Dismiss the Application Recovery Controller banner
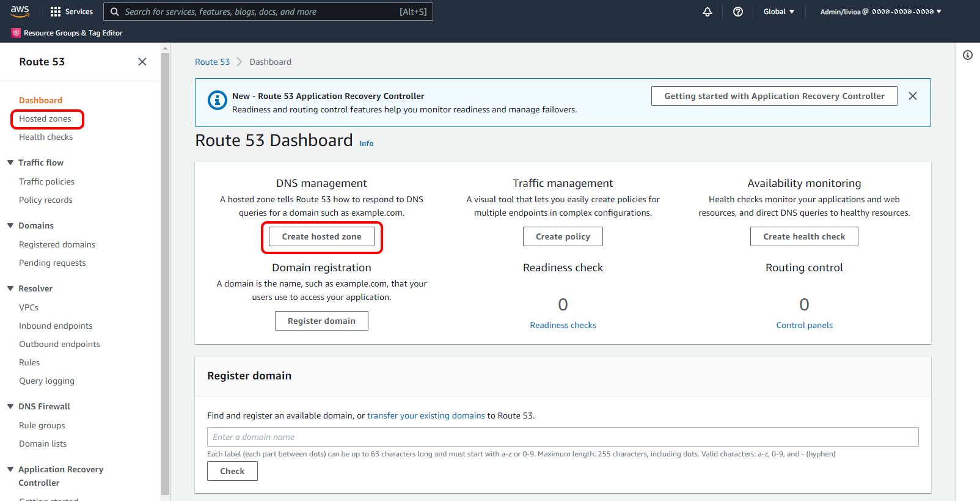 click(x=913, y=96)
